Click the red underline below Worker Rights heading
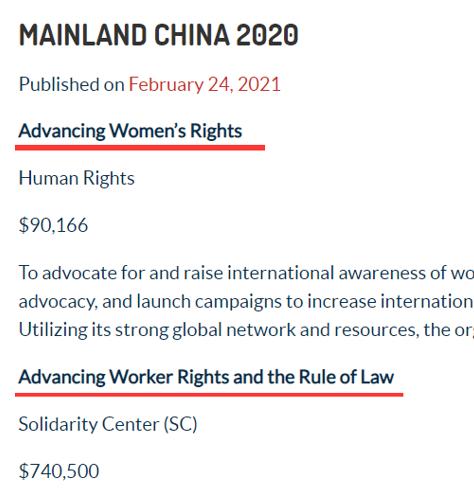This screenshot has width=474, height=491. (209, 395)
